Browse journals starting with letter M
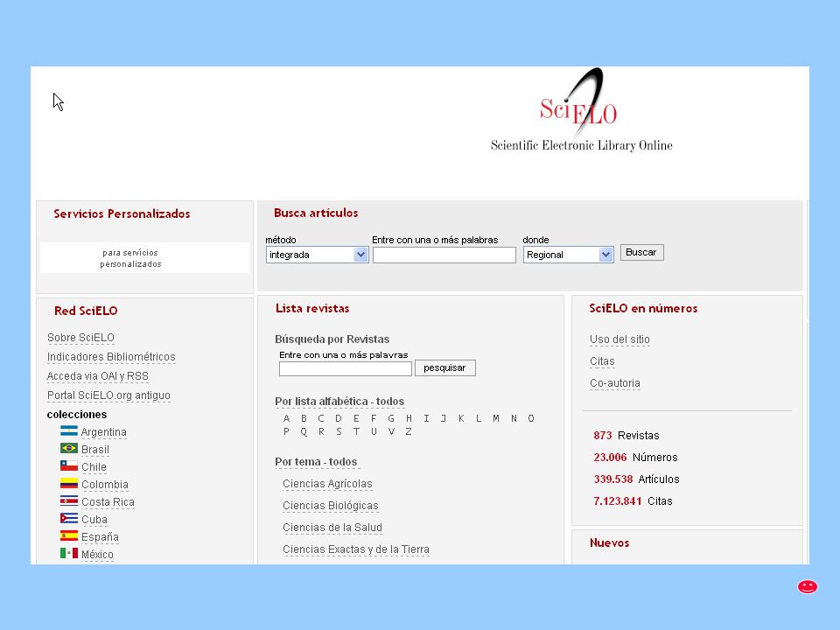Viewport: 840px width, 630px height. pos(496,418)
